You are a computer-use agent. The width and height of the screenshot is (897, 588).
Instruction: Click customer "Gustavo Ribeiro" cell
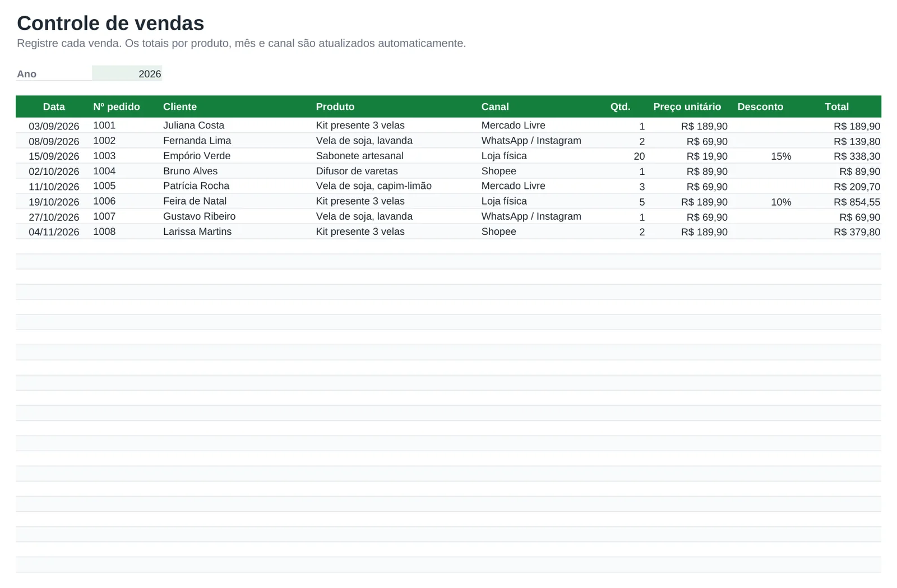tap(238, 216)
